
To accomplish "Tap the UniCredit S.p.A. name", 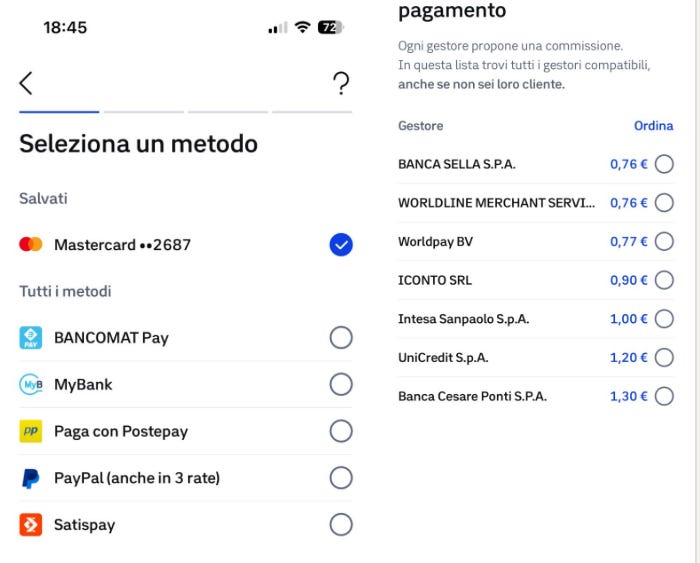I will click(x=443, y=358).
